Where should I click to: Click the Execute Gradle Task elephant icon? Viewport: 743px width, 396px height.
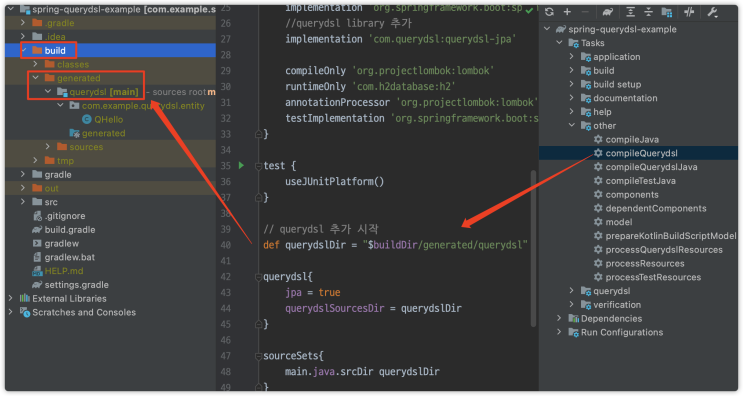608,12
